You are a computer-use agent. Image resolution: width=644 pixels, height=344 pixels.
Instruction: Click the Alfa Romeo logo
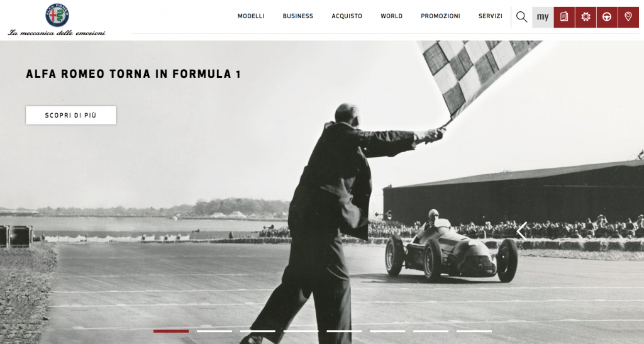(x=57, y=15)
